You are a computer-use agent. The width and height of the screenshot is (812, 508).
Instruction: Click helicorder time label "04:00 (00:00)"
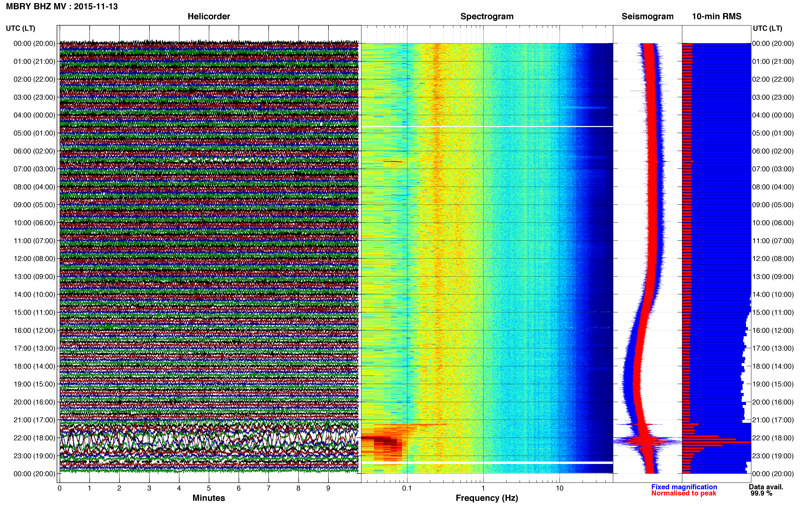34,115
